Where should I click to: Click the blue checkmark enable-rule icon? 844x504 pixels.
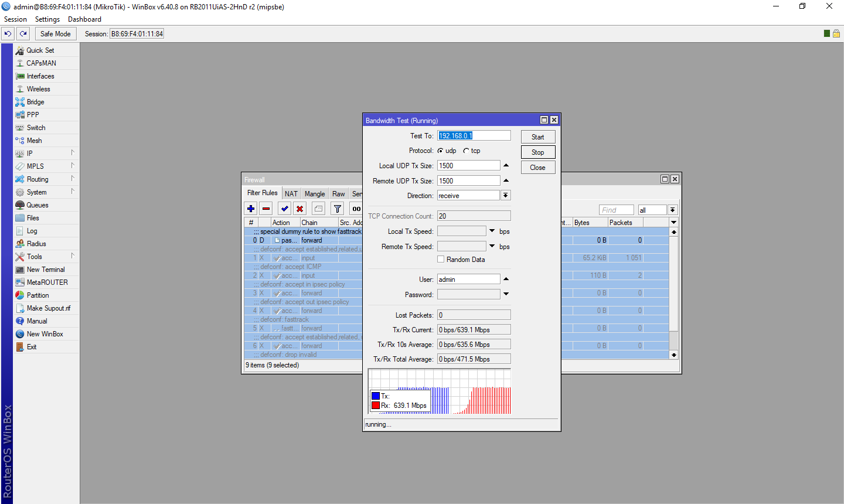285,209
